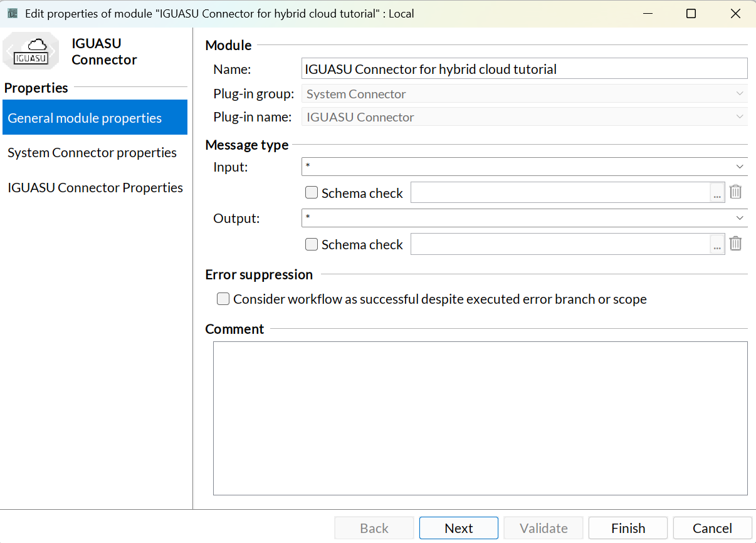Click the dialog title bar app icon
The image size is (756, 543).
pos(13,13)
